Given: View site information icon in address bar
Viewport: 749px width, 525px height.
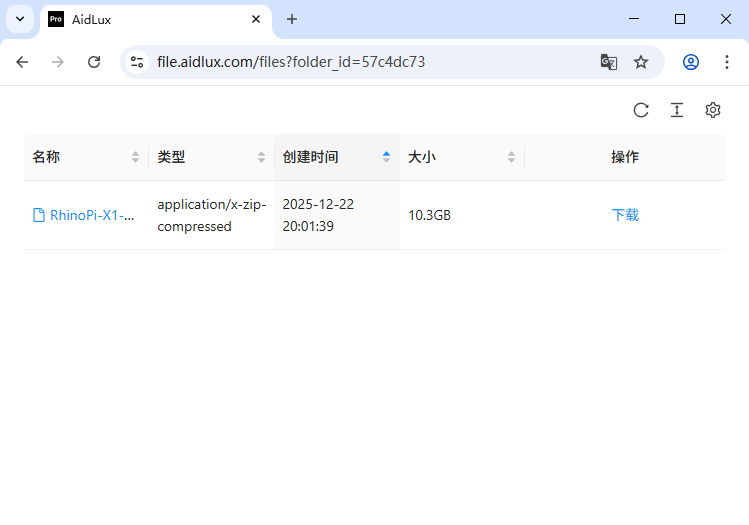Looking at the screenshot, I should [138, 62].
